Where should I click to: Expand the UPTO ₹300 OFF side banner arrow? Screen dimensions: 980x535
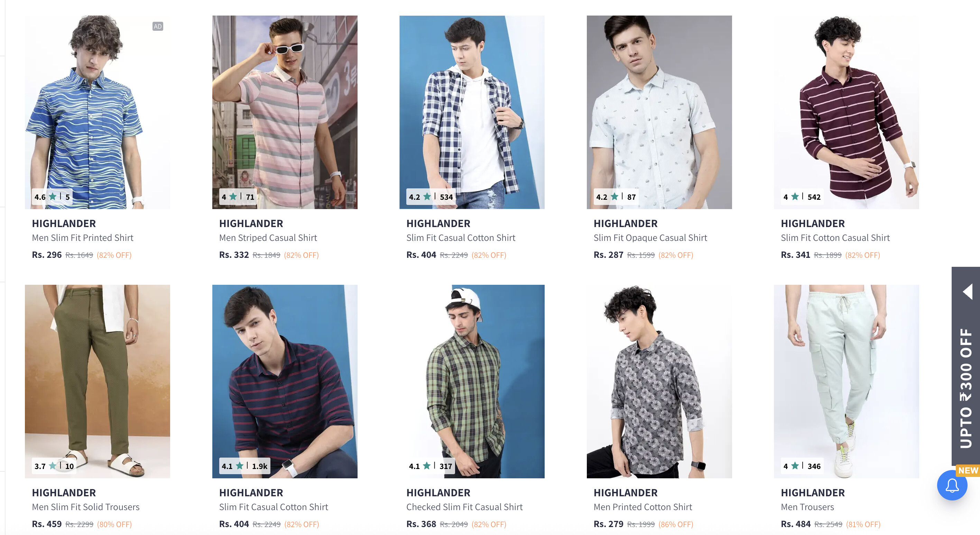click(x=968, y=292)
